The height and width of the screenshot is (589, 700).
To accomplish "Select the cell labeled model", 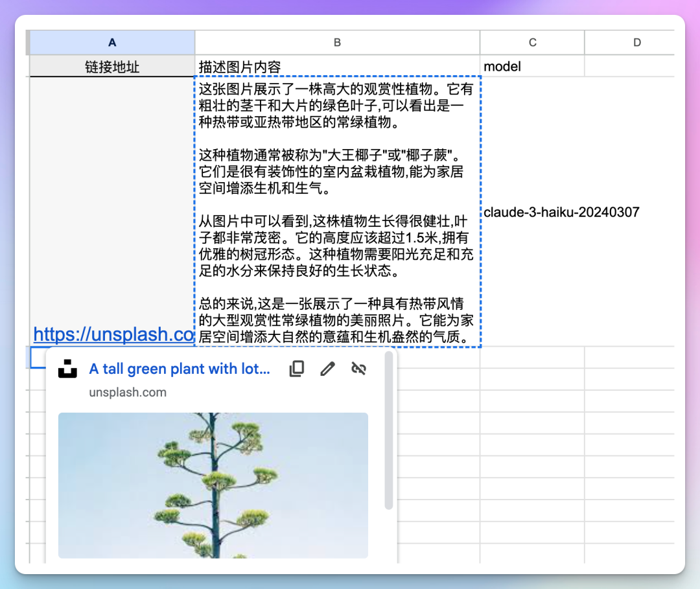I will [532, 66].
